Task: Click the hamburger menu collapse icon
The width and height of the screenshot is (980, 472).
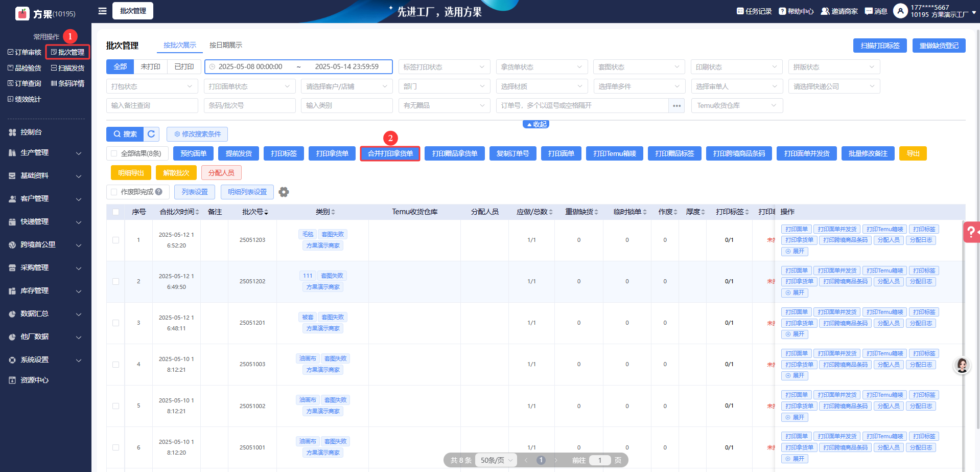Action: click(x=102, y=11)
